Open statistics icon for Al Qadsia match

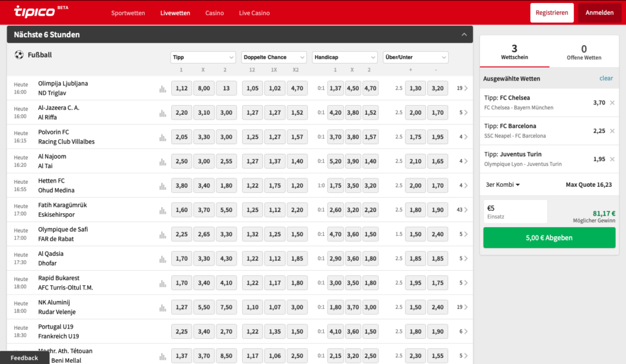163,259
